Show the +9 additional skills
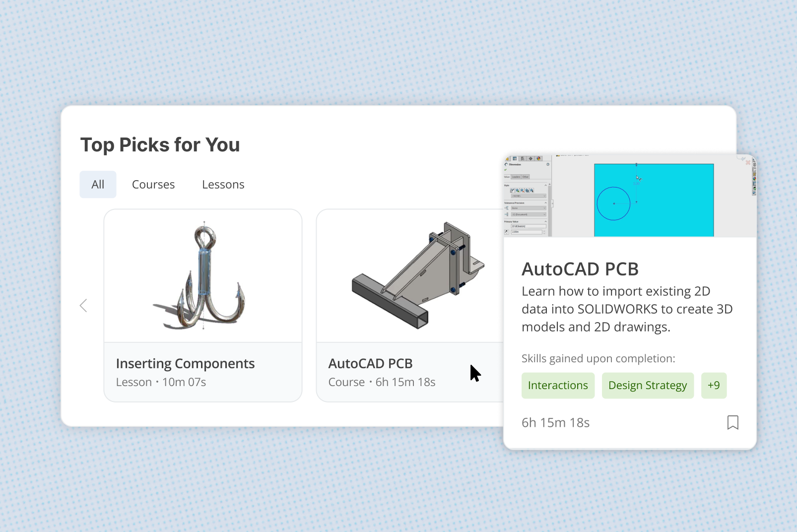The width and height of the screenshot is (797, 532). pos(714,386)
